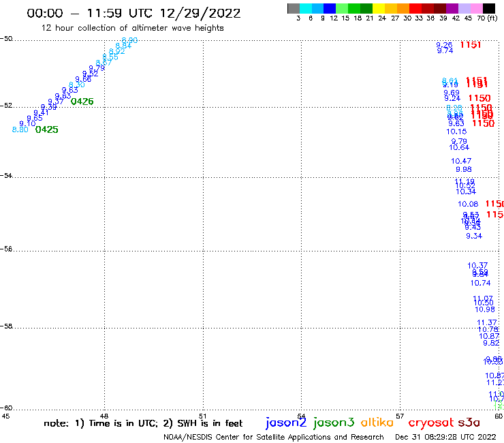
Task: Click the '24' legend scale label
Action: pyautogui.click(x=382, y=18)
